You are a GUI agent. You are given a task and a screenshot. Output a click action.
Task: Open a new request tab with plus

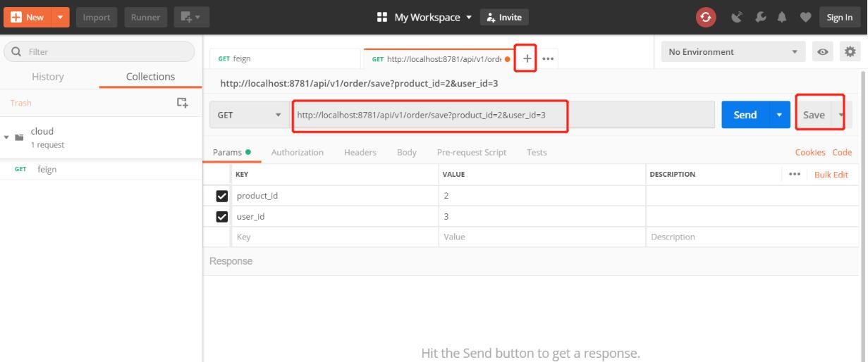[x=527, y=58]
